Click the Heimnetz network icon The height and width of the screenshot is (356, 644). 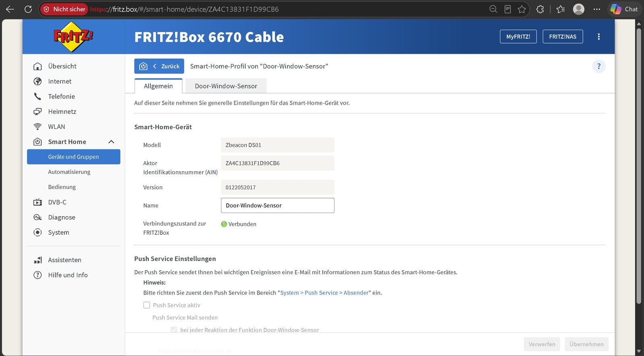click(x=37, y=112)
